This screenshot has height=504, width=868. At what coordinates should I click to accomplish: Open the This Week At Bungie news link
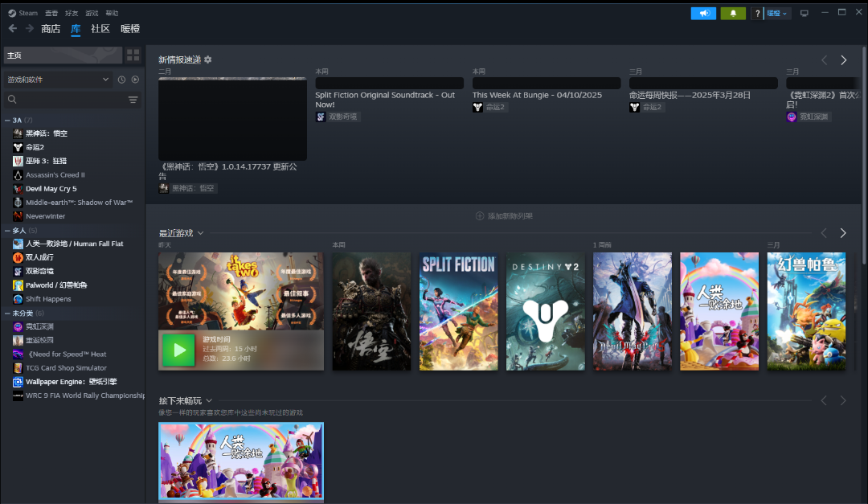pyautogui.click(x=537, y=96)
